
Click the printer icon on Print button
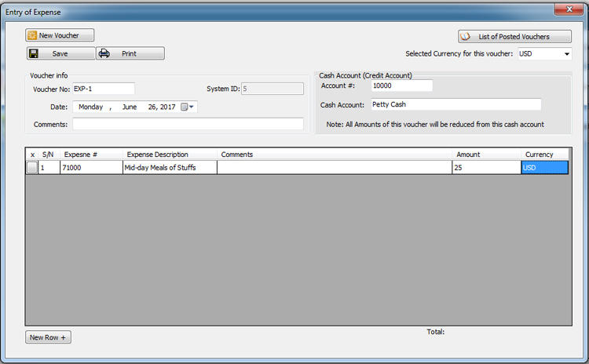(x=104, y=53)
